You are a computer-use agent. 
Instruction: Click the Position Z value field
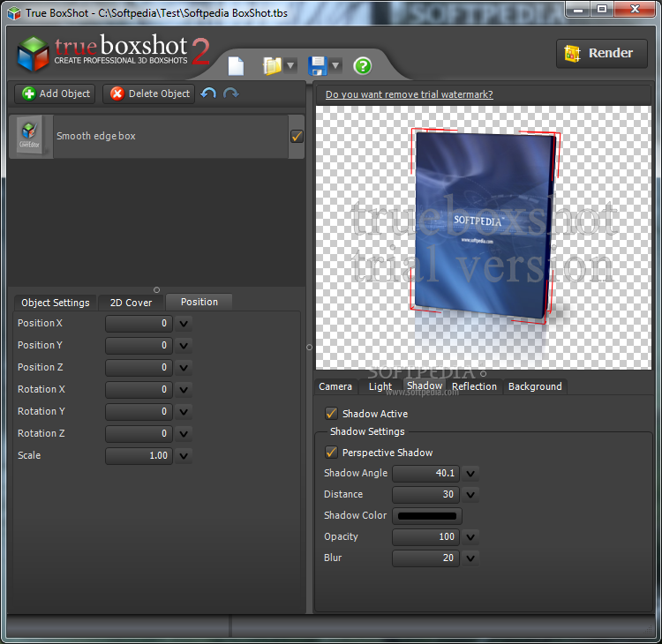(139, 367)
